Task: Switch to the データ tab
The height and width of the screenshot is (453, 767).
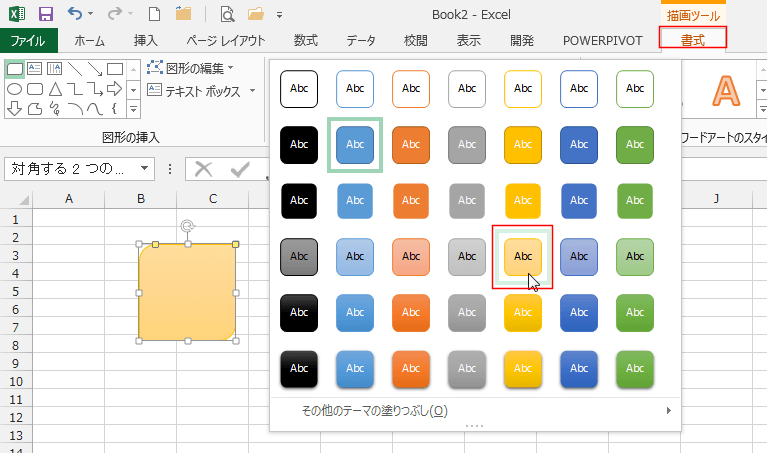Action: pyautogui.click(x=361, y=41)
